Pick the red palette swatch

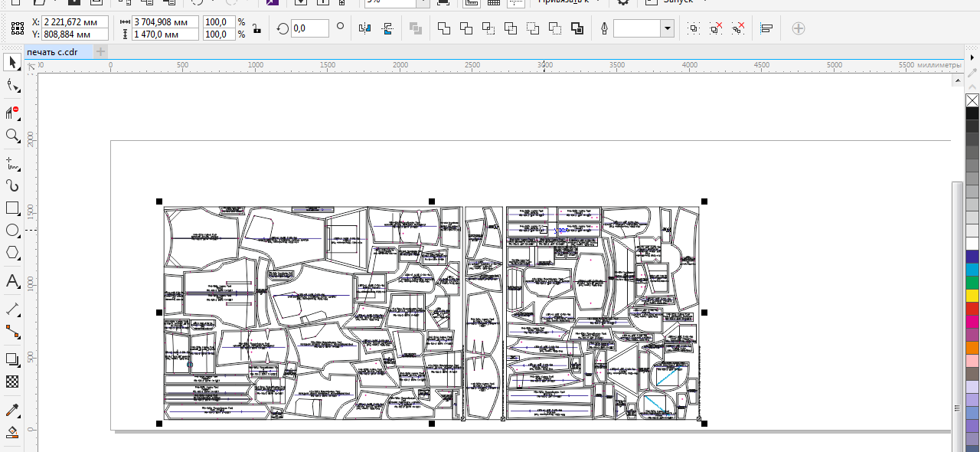tap(972, 308)
